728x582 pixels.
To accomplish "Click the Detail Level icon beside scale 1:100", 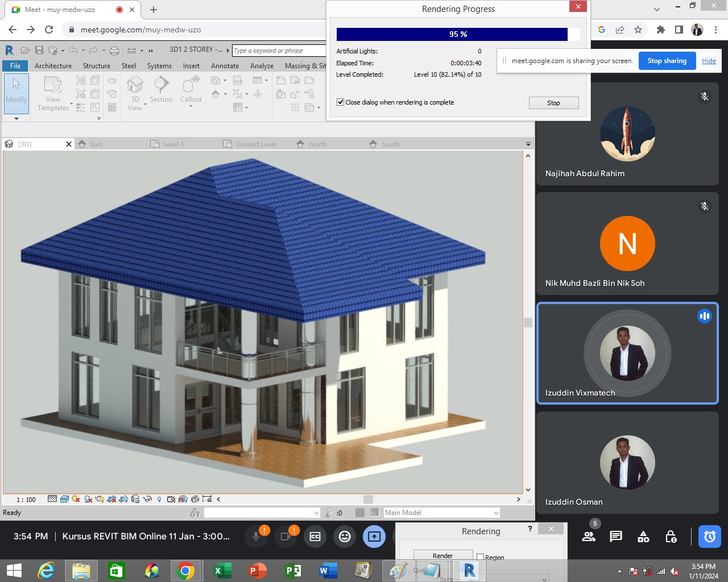I will (52, 499).
